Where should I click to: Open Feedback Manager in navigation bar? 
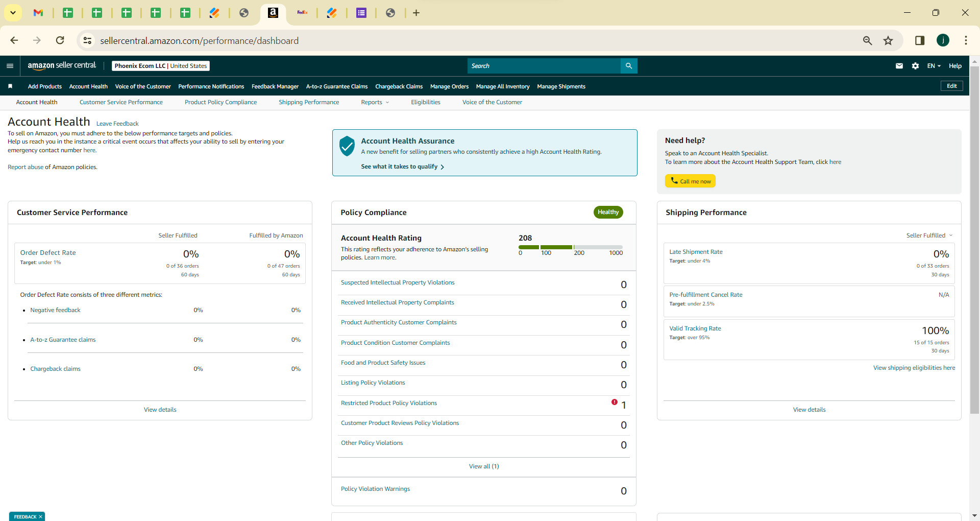[275, 86]
